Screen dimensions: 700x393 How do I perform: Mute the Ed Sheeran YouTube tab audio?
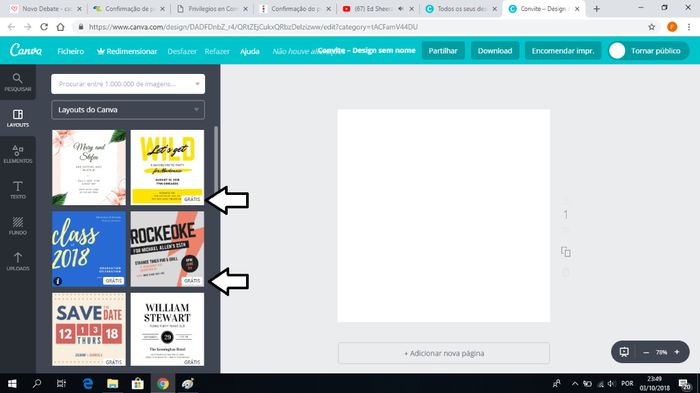click(400, 8)
